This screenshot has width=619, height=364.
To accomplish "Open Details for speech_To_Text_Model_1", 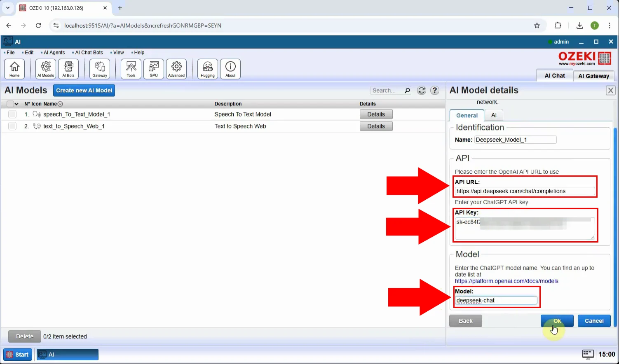I will 376,114.
